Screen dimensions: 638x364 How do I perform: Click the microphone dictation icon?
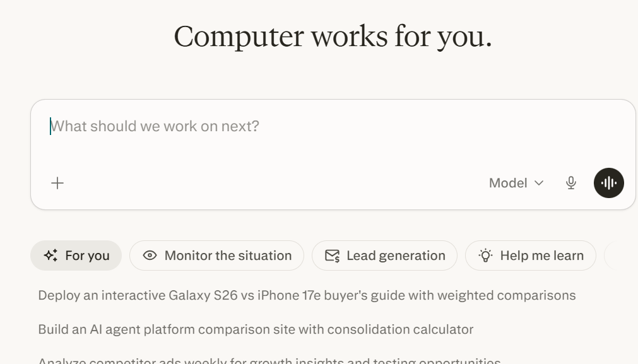pos(571,183)
